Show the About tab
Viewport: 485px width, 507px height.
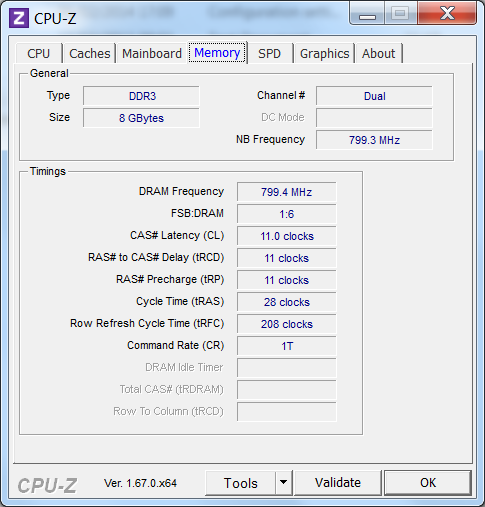click(x=378, y=53)
